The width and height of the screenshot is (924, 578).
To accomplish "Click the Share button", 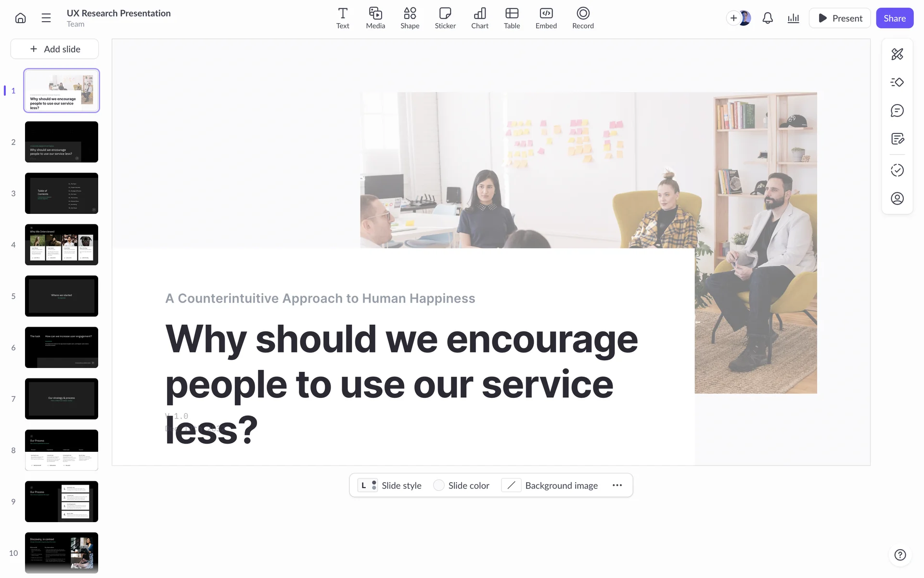I will pyautogui.click(x=894, y=18).
